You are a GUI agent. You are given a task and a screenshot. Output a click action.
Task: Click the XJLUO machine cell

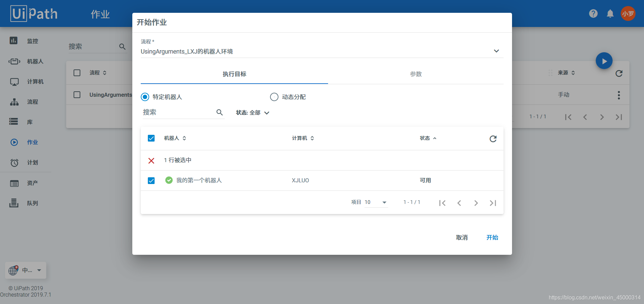(300, 181)
